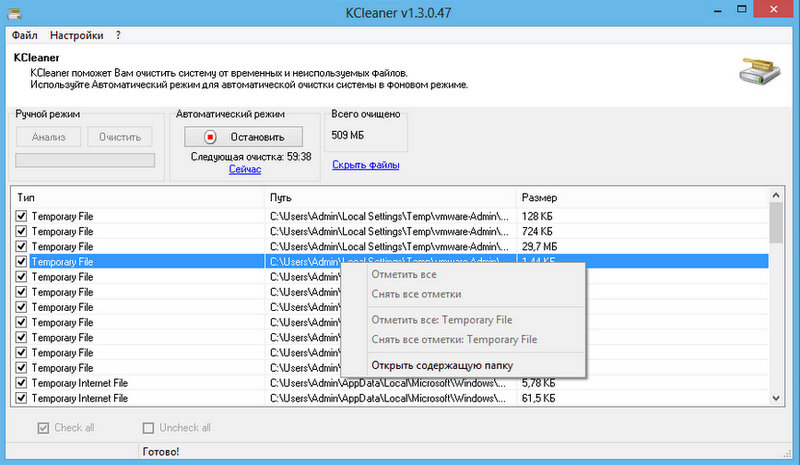
Task: Click the bold KCleaner heading
Action: [36, 58]
